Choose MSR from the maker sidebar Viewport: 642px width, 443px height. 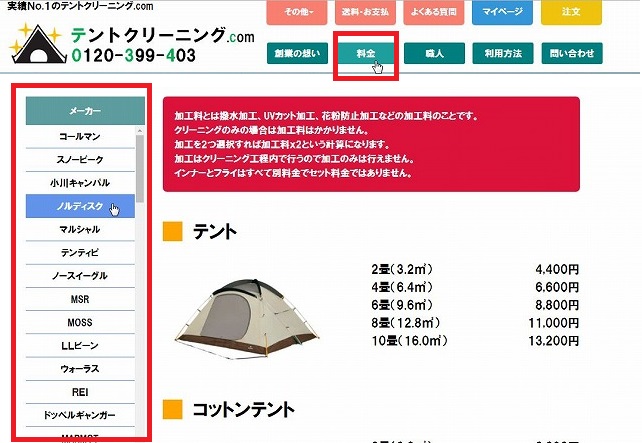(x=80, y=299)
